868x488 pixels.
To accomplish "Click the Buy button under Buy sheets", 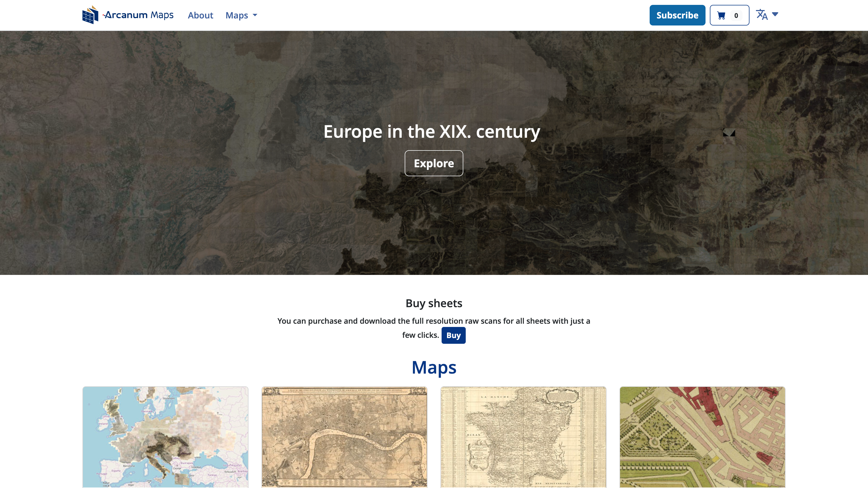I will (454, 335).
